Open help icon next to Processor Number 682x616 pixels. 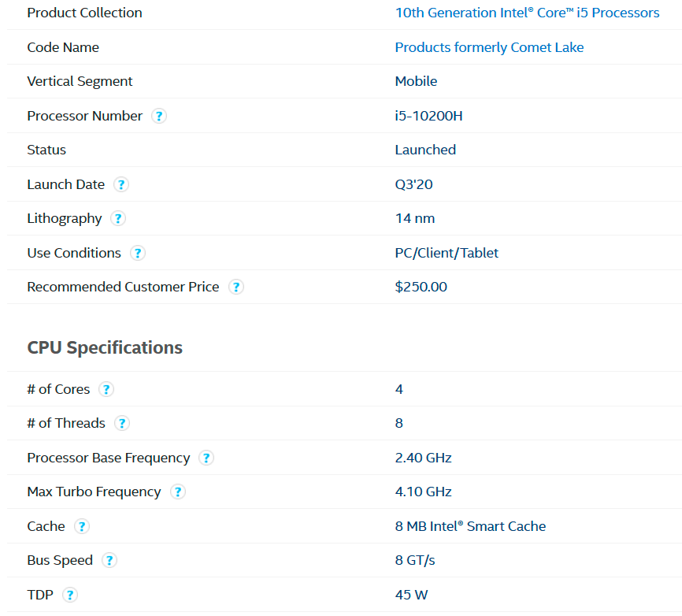coord(159,116)
